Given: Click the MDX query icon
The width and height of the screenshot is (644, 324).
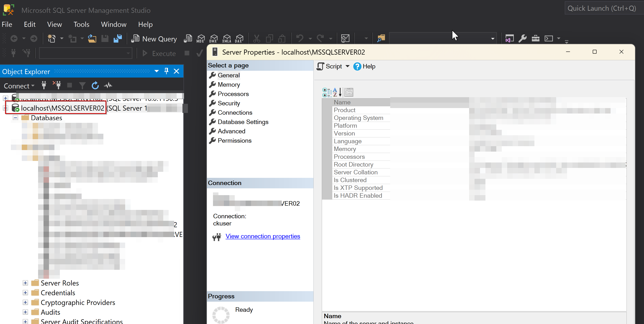Looking at the screenshot, I should tap(201, 38).
